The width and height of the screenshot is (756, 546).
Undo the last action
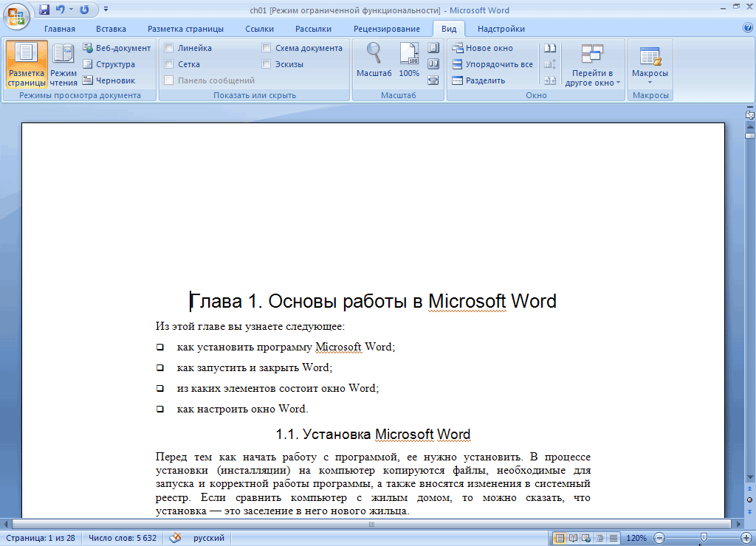click(x=61, y=9)
